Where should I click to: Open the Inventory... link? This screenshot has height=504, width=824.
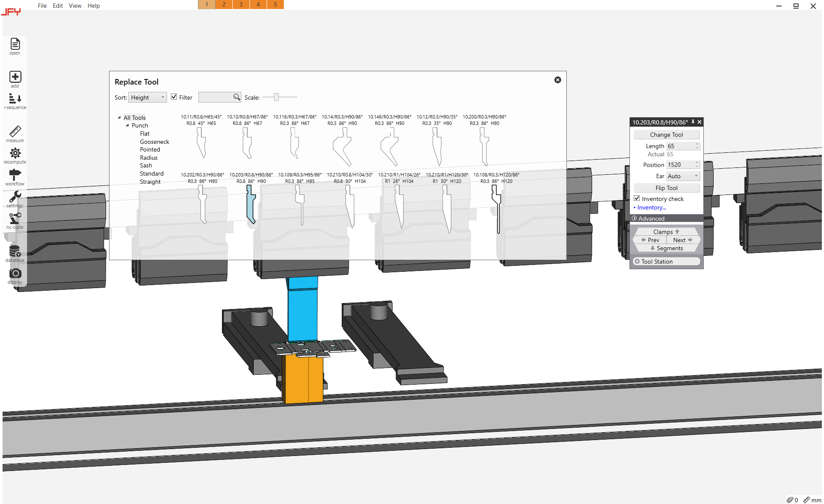[x=651, y=208]
